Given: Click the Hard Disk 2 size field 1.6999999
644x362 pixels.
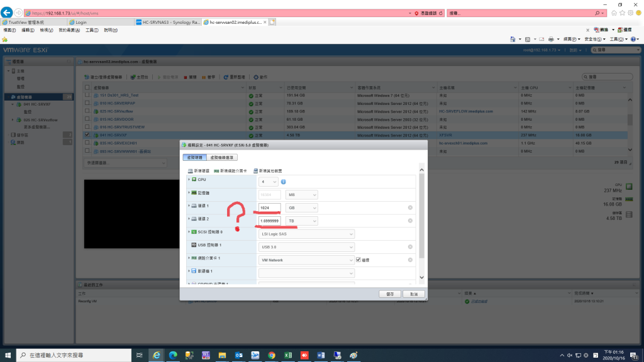Looking at the screenshot, I should [x=269, y=221].
